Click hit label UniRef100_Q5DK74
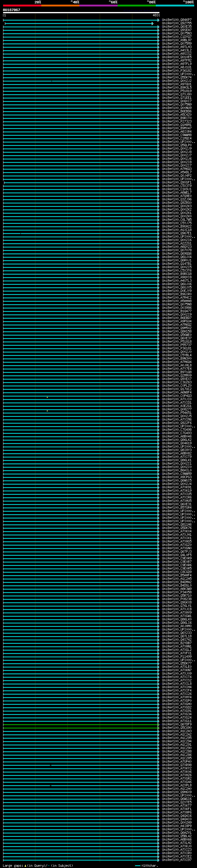197x868 pixels. (177, 78)
